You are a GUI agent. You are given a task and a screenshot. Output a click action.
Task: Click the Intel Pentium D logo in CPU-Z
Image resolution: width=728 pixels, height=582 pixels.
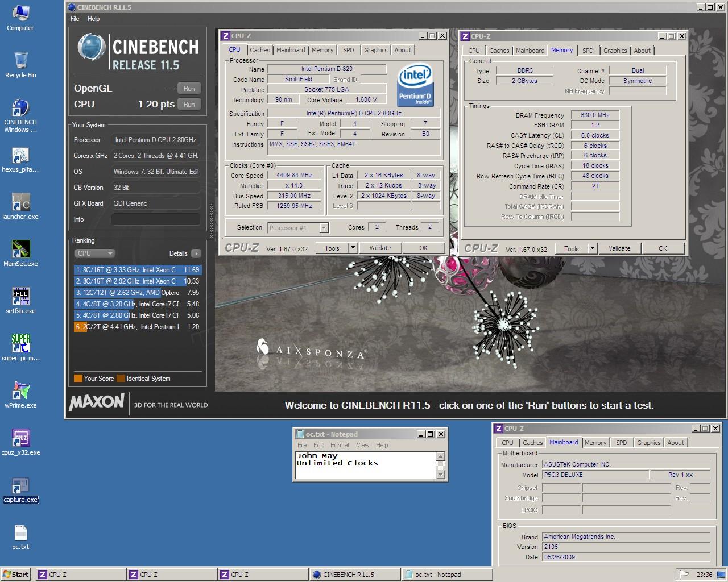(415, 85)
